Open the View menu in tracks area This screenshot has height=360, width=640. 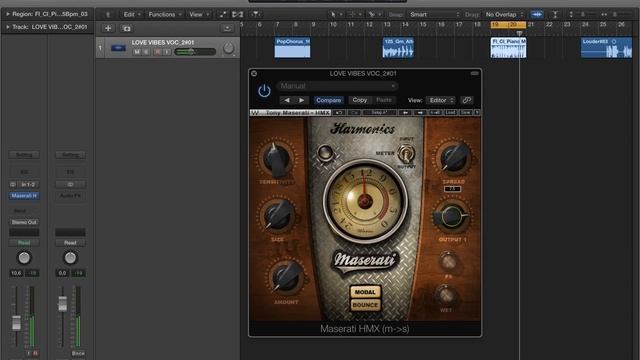pos(199,14)
